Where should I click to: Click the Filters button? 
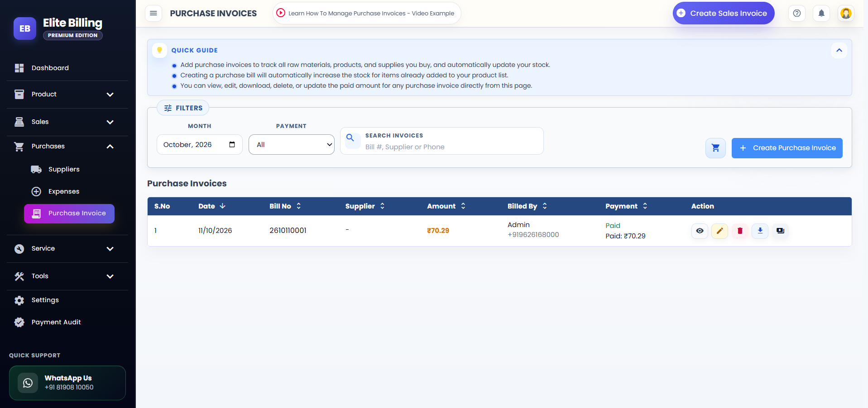pos(183,108)
